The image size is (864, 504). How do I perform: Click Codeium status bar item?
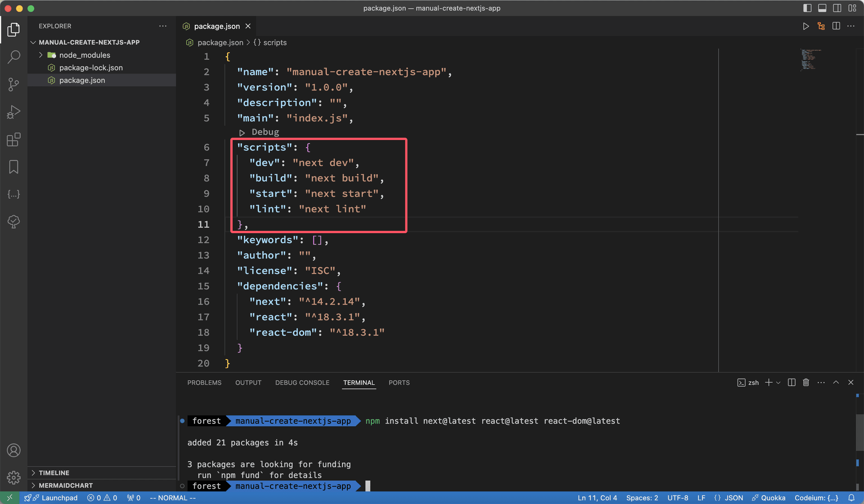pyautogui.click(x=816, y=498)
